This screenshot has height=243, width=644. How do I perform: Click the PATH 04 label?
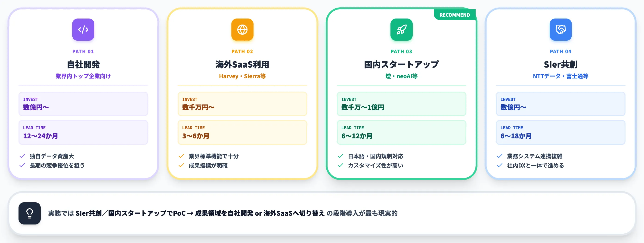pyautogui.click(x=560, y=52)
